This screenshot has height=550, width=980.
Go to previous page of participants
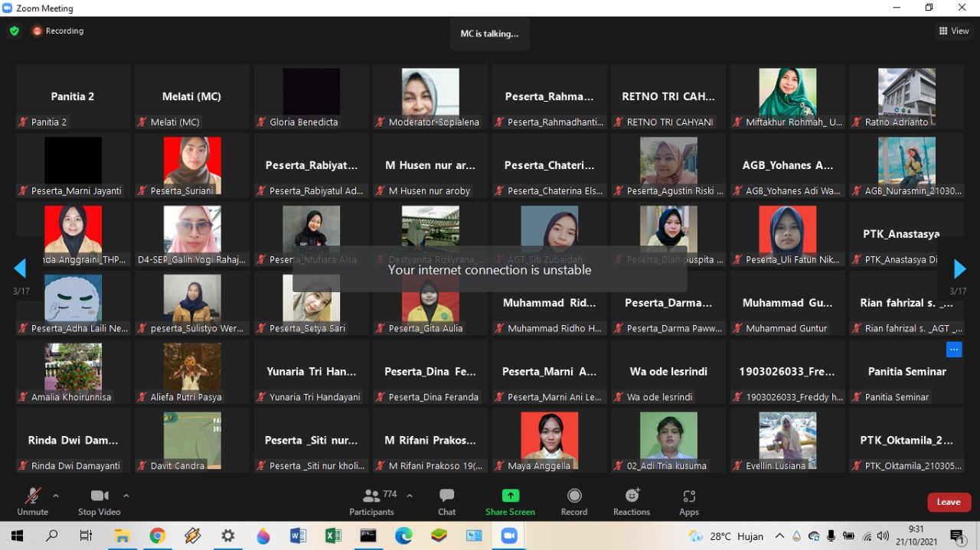(x=20, y=268)
